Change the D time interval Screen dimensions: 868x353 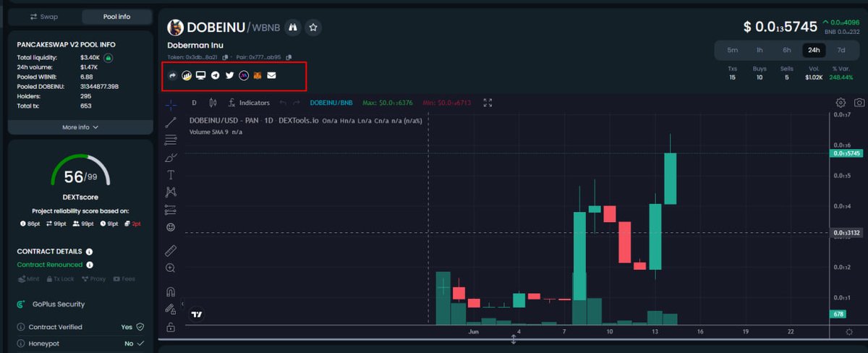pos(194,103)
